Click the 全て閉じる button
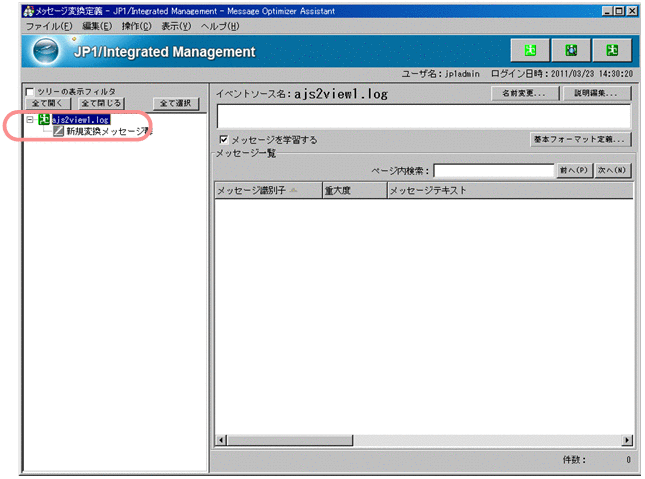This screenshot has width=645, height=479. point(101,103)
